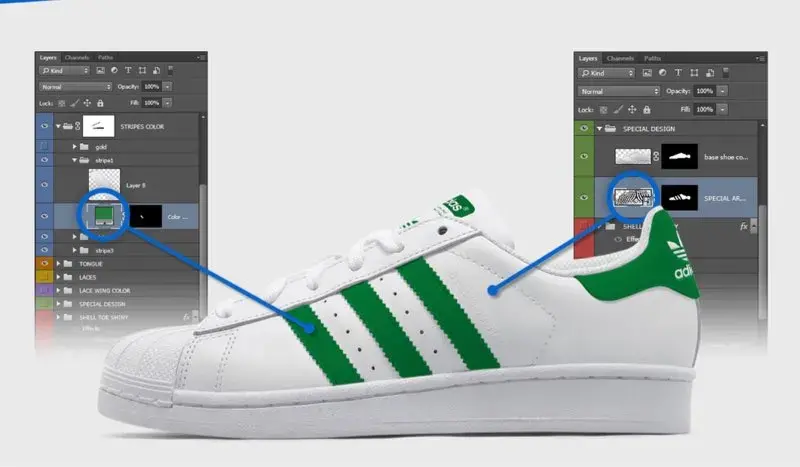Enable pixel layer filter in left Layers panel
The image size is (800, 467).
(x=101, y=70)
